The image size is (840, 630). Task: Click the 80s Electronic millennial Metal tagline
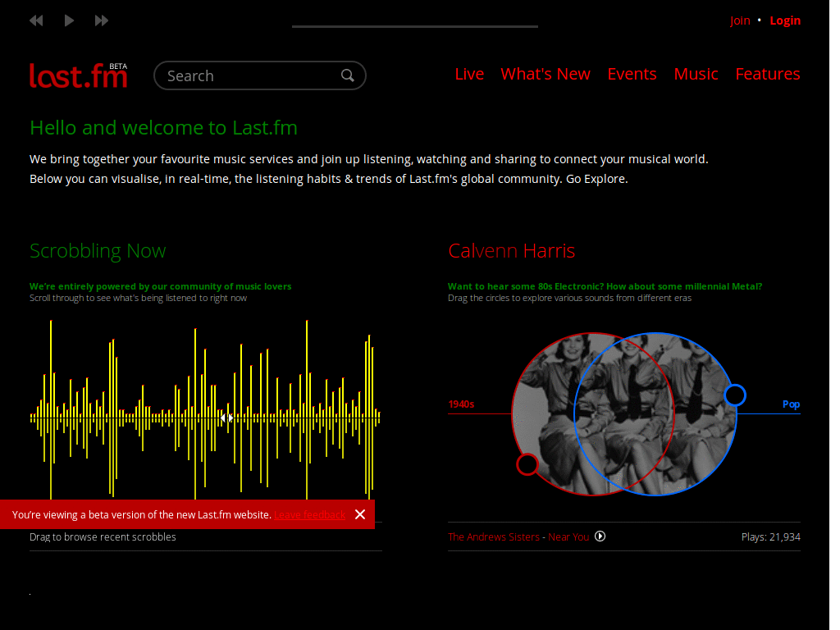(x=605, y=286)
